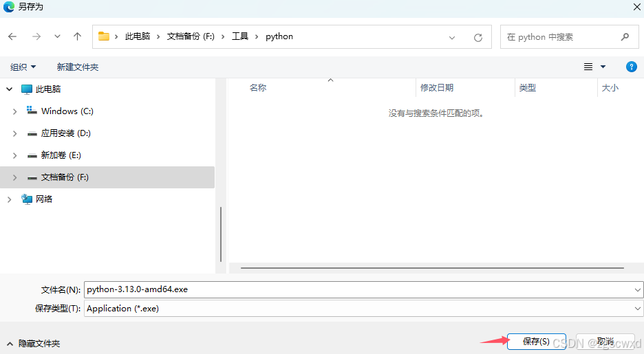Select 网络 in the navigation tree

(x=44, y=199)
